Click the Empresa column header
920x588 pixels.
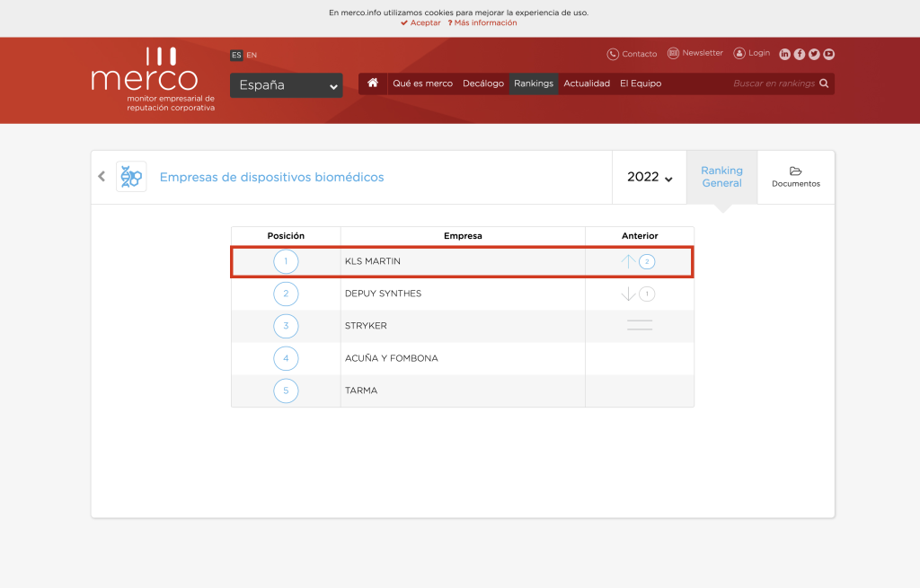(x=463, y=236)
